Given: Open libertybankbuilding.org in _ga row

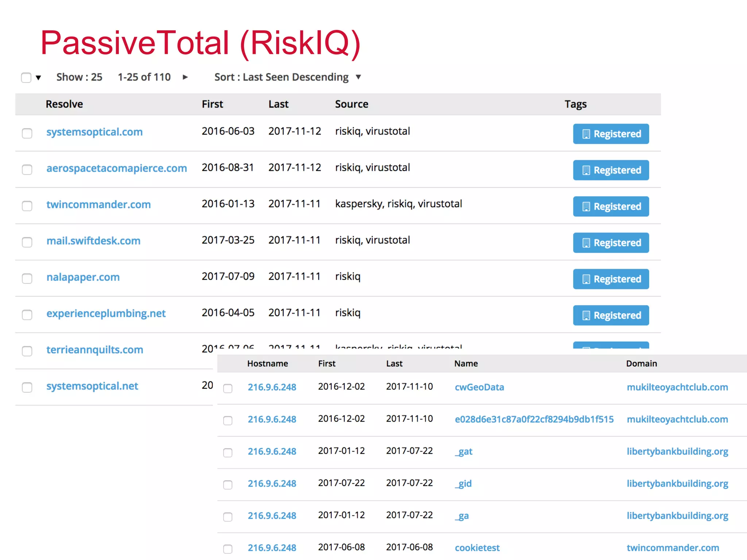Looking at the screenshot, I should 677,516.
